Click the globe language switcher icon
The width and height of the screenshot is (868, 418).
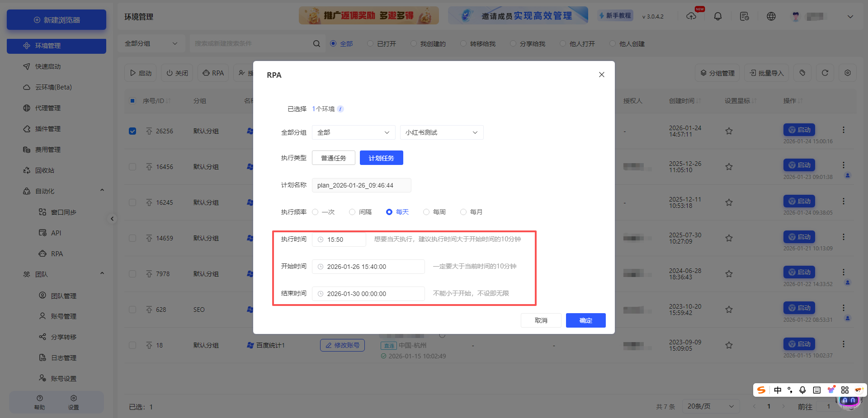(x=771, y=16)
